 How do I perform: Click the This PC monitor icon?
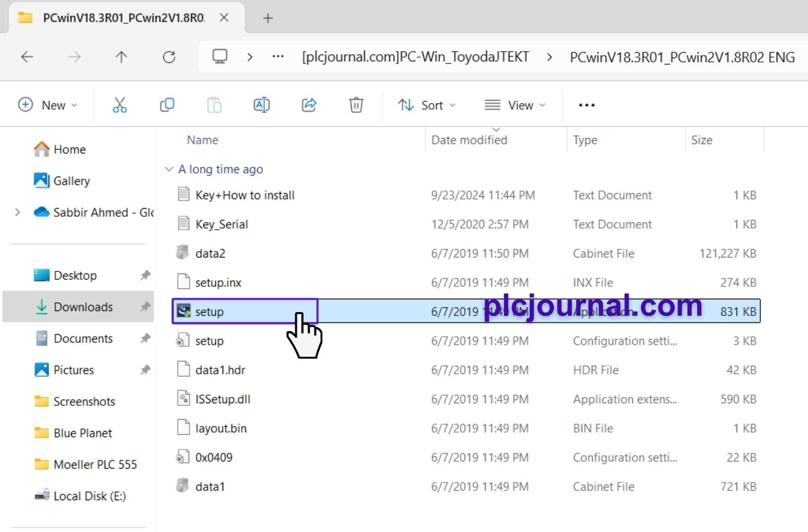pos(220,56)
